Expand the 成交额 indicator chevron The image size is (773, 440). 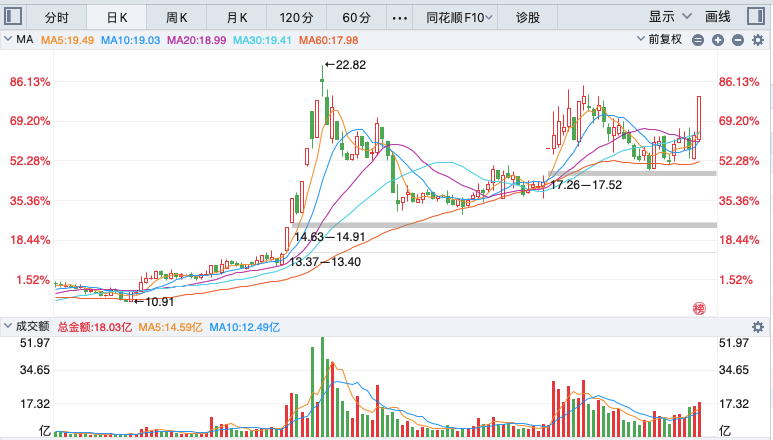8,326
